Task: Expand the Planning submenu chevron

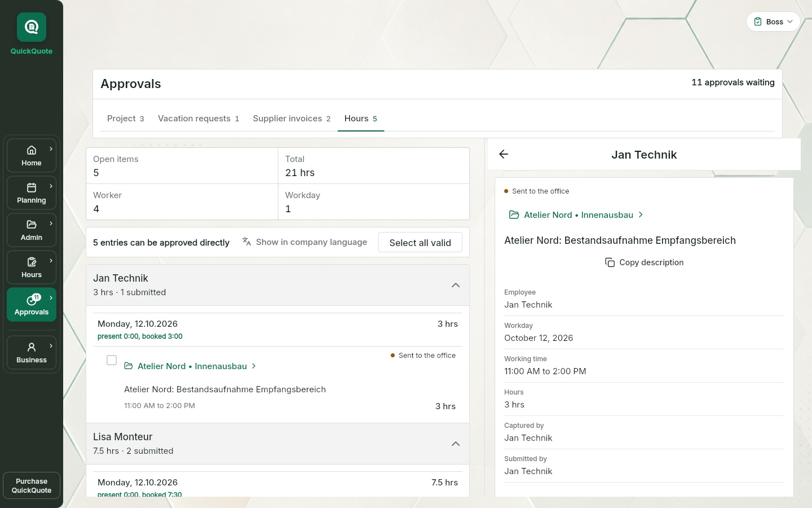Action: point(51,186)
